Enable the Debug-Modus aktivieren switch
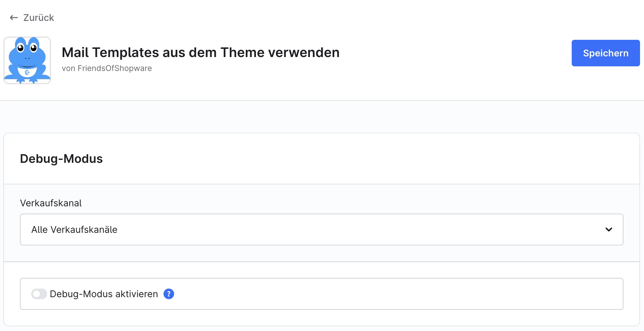This screenshot has width=644, height=331. point(39,294)
